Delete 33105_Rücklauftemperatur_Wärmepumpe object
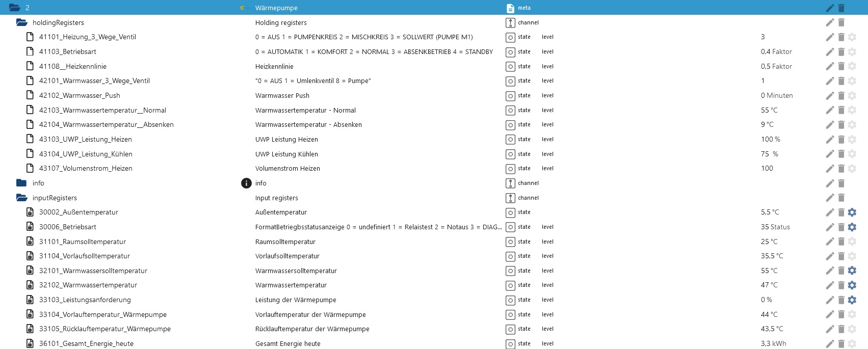Image resolution: width=868 pixels, height=349 pixels. pos(841,329)
